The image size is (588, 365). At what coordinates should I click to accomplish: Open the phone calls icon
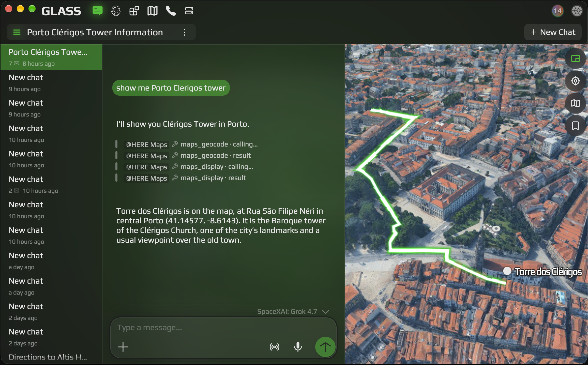171,11
